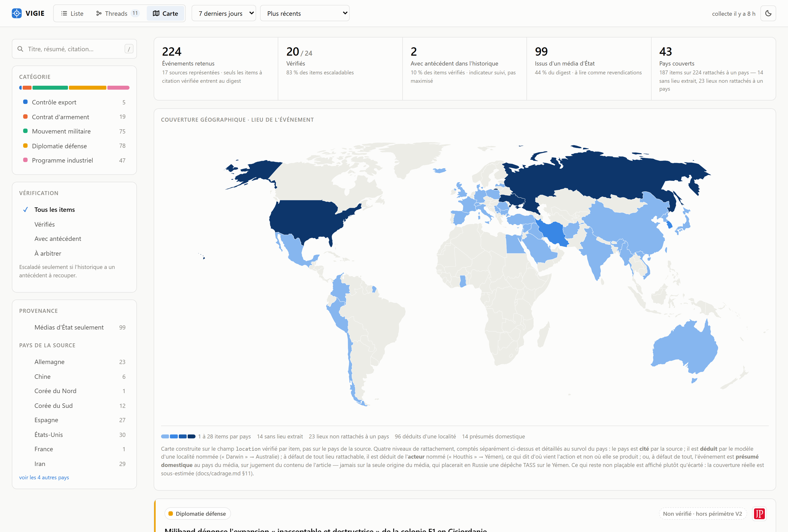Filter source country Corée du Nord
Screen dimensions: 788x532
pyautogui.click(x=74, y=391)
